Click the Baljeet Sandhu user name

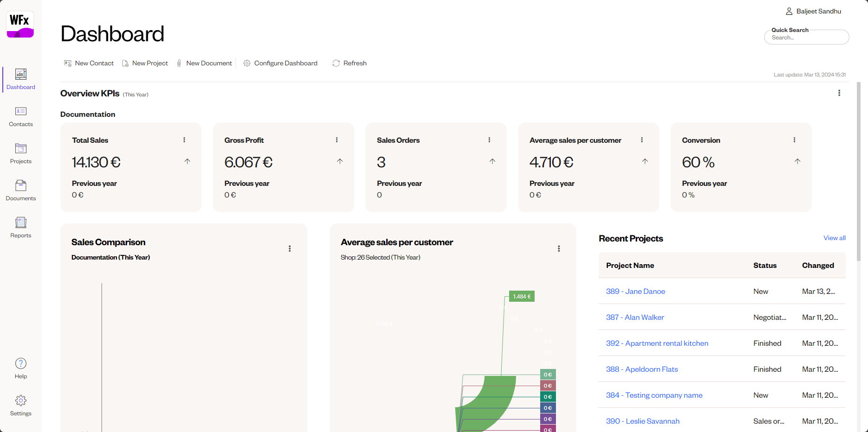pos(819,11)
